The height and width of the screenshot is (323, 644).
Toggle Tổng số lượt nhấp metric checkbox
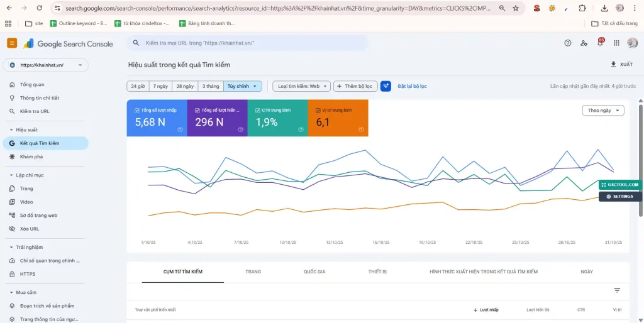point(137,110)
